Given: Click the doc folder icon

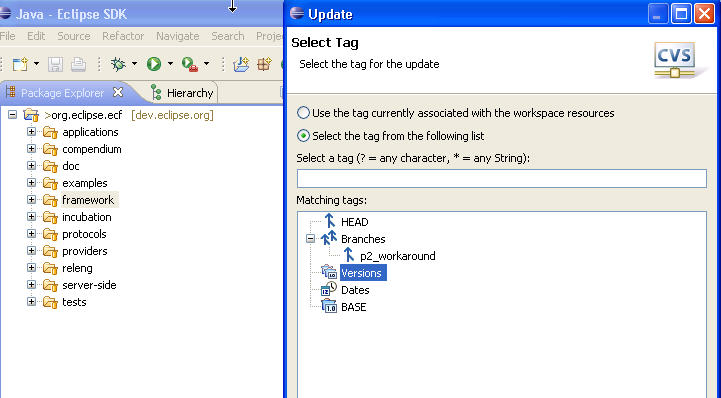Looking at the screenshot, I should pos(51,166).
